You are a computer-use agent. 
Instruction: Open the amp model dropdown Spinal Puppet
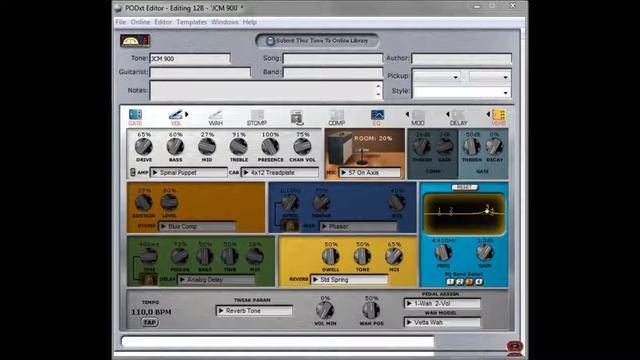(x=189, y=173)
